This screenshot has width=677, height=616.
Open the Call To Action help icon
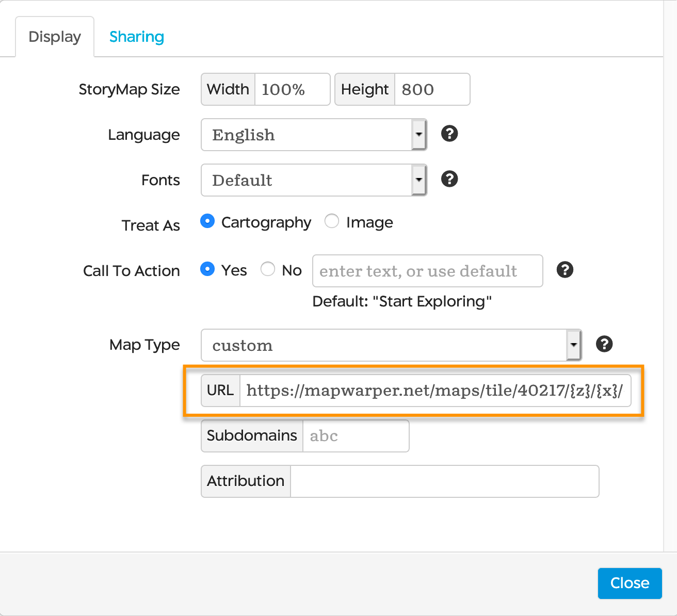pos(565,270)
